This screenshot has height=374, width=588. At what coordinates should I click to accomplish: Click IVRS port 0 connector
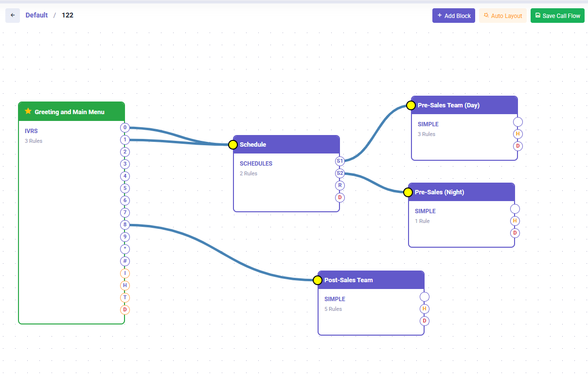pos(125,128)
